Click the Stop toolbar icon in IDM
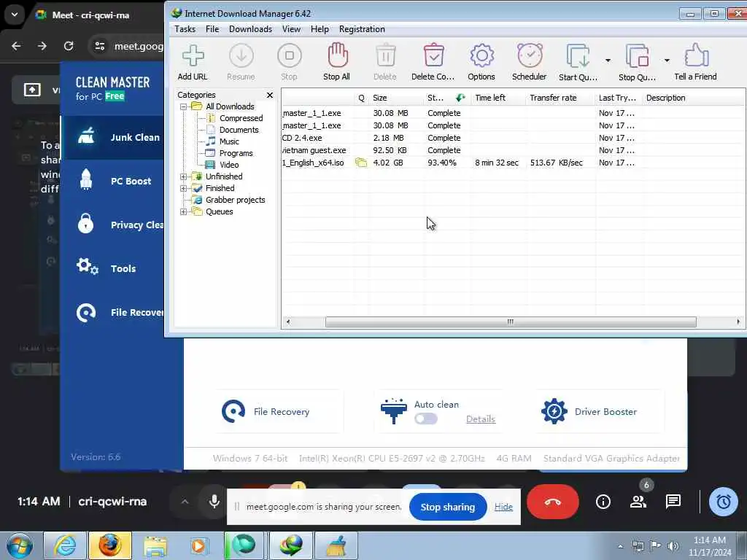Screen dimensions: 747x560 coord(289,62)
